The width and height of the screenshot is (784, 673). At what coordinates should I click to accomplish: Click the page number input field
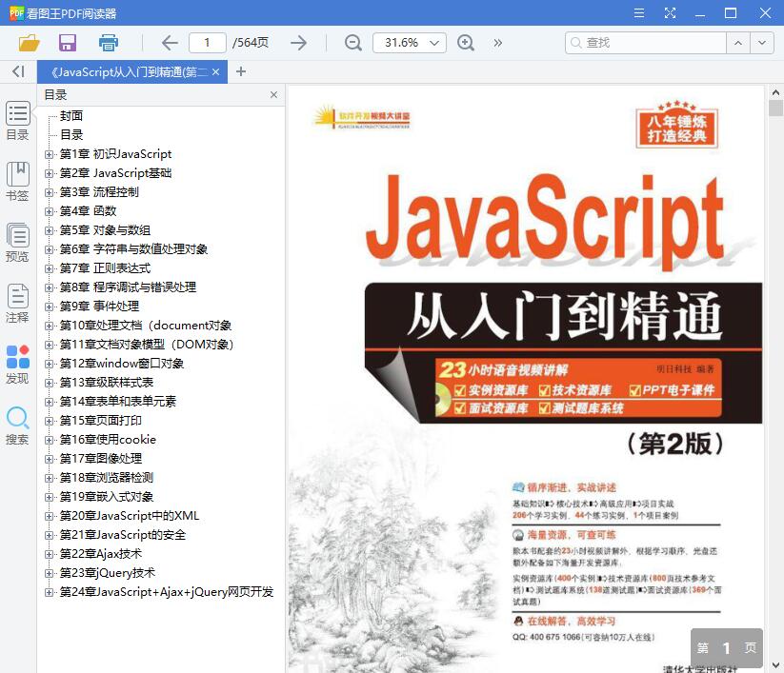208,43
